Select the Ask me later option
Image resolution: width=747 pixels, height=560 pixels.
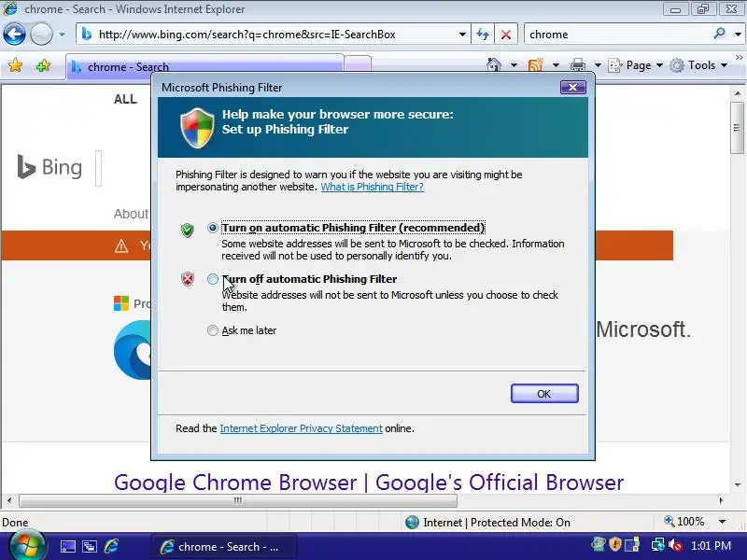tap(213, 330)
